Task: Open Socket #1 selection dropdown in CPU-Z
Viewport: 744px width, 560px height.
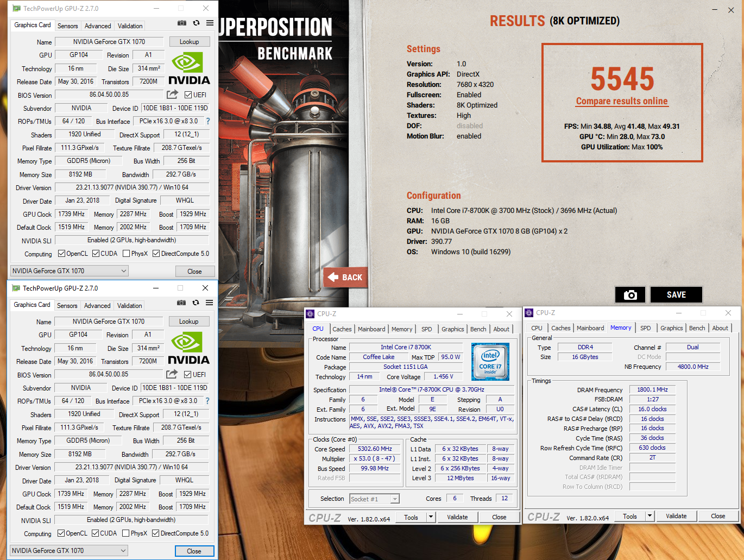Action: (374, 499)
